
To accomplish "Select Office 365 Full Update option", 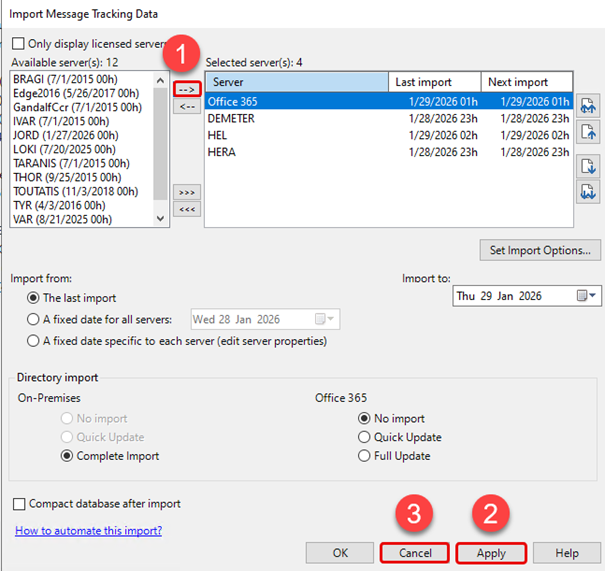I will [x=364, y=456].
